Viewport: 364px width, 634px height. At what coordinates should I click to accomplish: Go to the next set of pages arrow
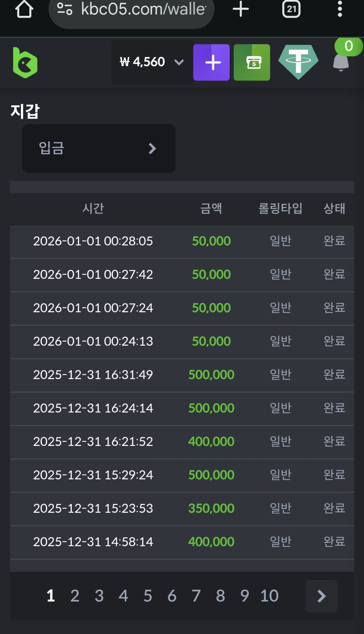pyautogui.click(x=321, y=596)
